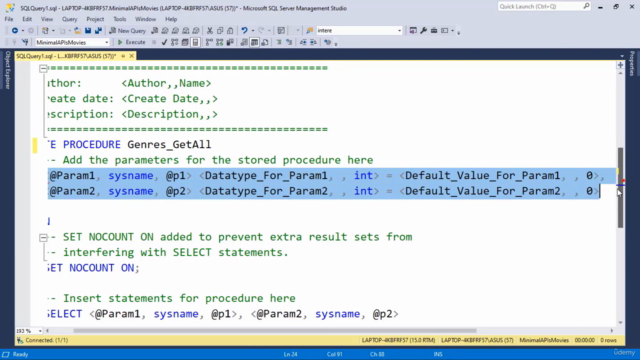Open the Tools menu
The height and width of the screenshot is (360, 640).
120,19
